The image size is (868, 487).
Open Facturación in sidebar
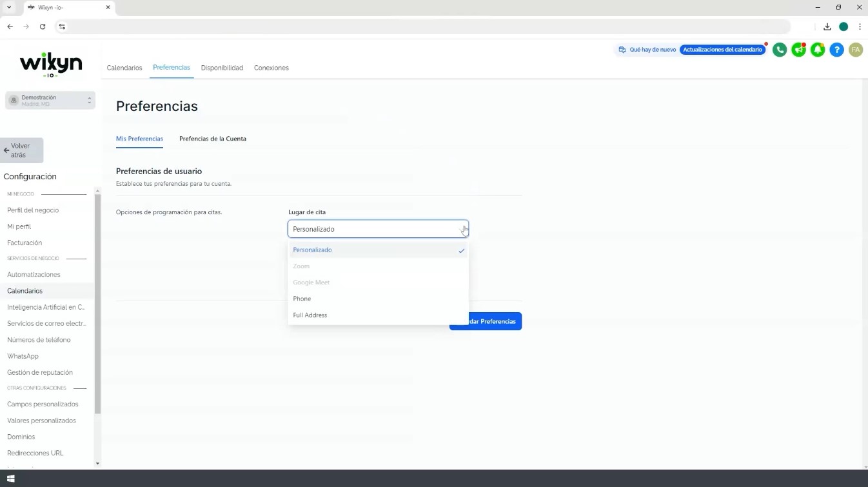[25, 243]
